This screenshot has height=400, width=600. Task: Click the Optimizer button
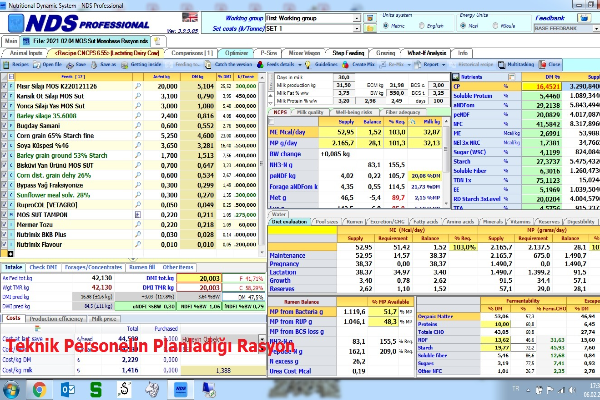(x=237, y=51)
